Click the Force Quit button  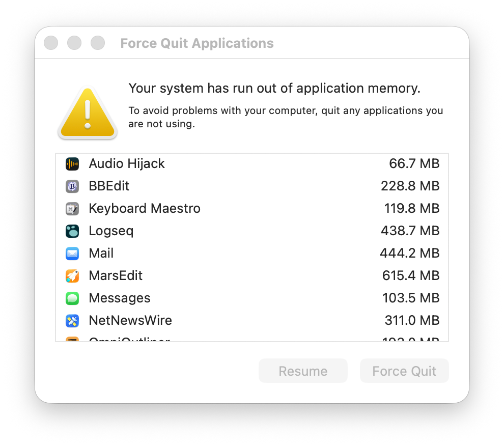pyautogui.click(x=404, y=371)
